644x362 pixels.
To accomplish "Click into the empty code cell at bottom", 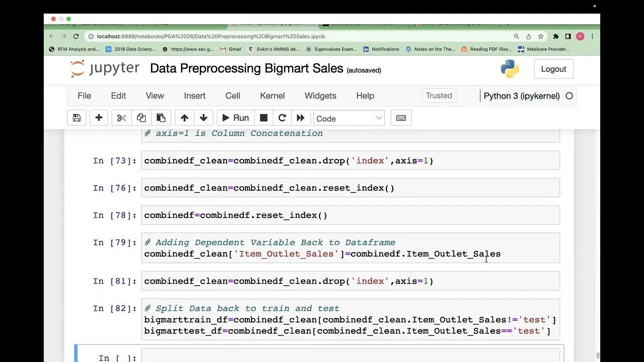I will 351,356.
